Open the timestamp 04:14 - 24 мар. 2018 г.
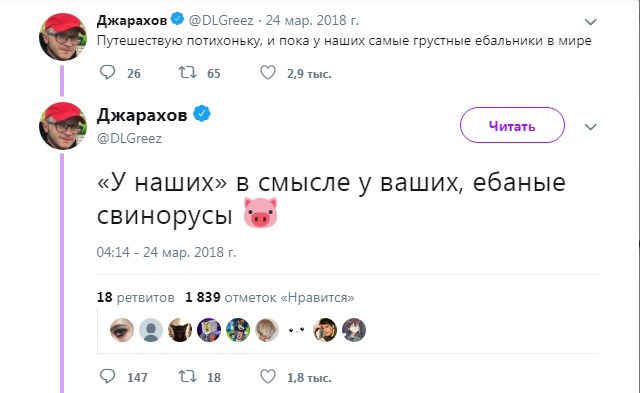640x393 pixels. (x=167, y=252)
